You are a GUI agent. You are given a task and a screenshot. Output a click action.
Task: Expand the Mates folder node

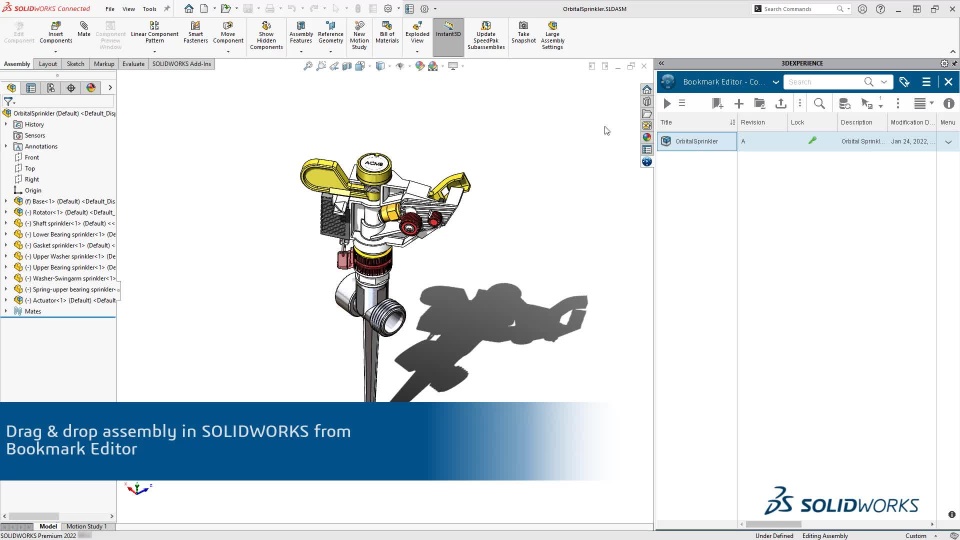pos(6,311)
